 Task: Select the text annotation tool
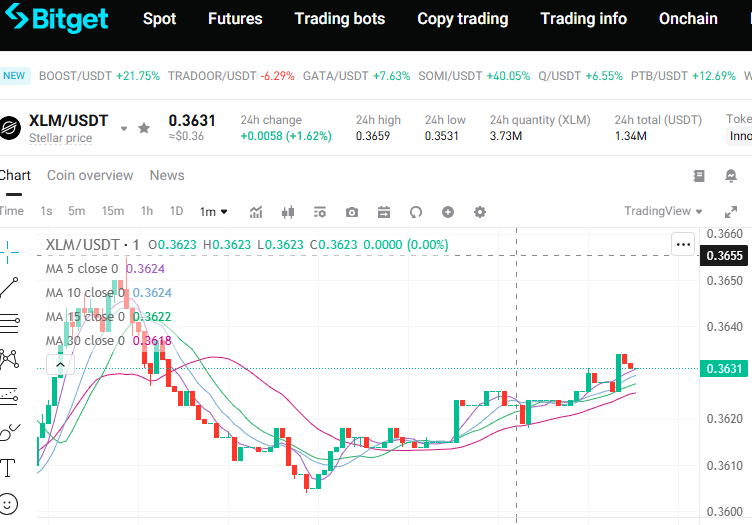click(x=8, y=467)
